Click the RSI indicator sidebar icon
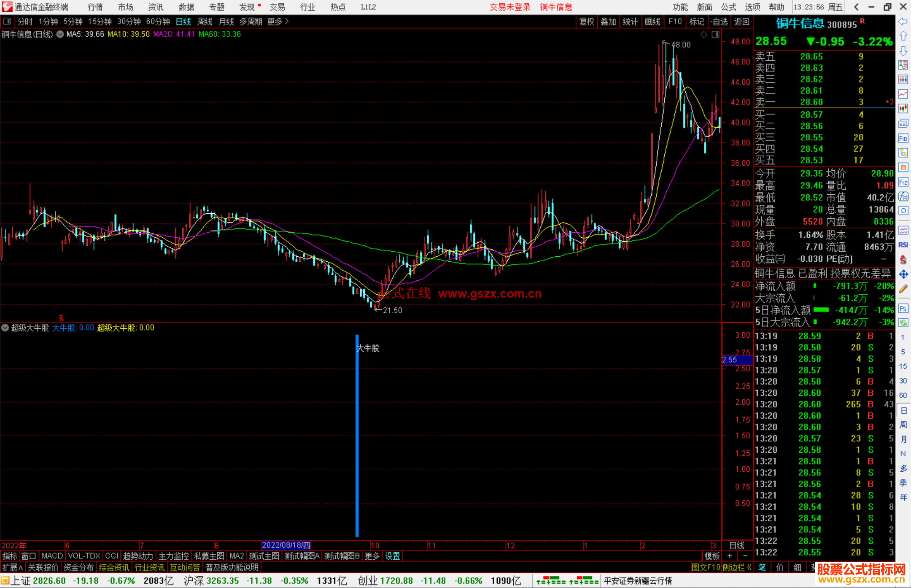 click(903, 245)
